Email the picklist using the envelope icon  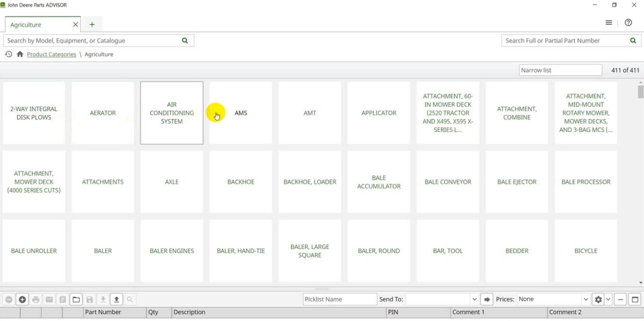[x=49, y=300]
